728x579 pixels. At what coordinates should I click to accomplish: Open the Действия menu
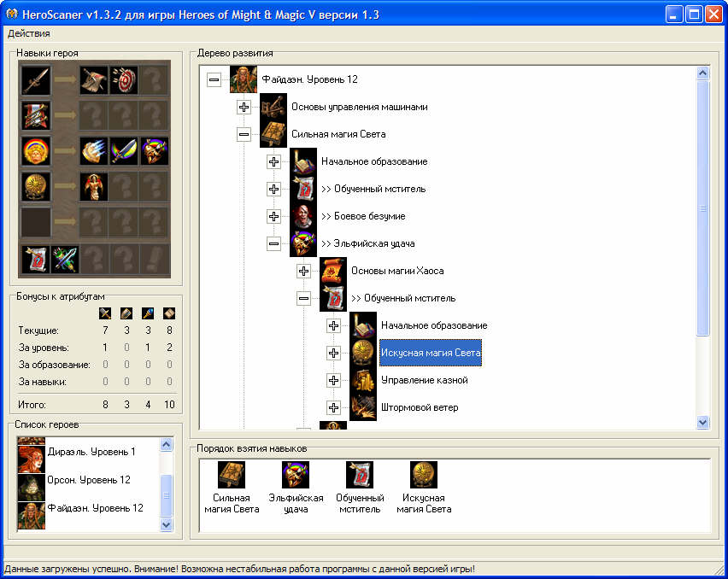(x=29, y=33)
